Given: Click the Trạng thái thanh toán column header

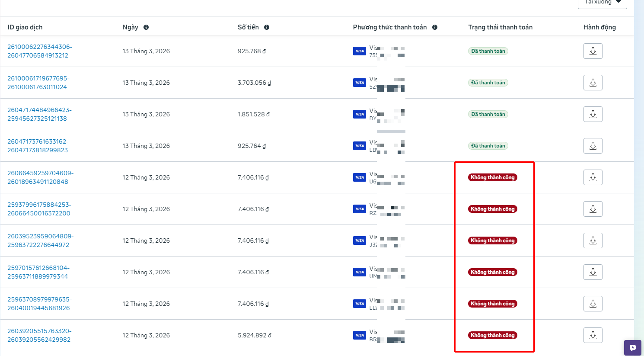Looking at the screenshot, I should pyautogui.click(x=500, y=27).
